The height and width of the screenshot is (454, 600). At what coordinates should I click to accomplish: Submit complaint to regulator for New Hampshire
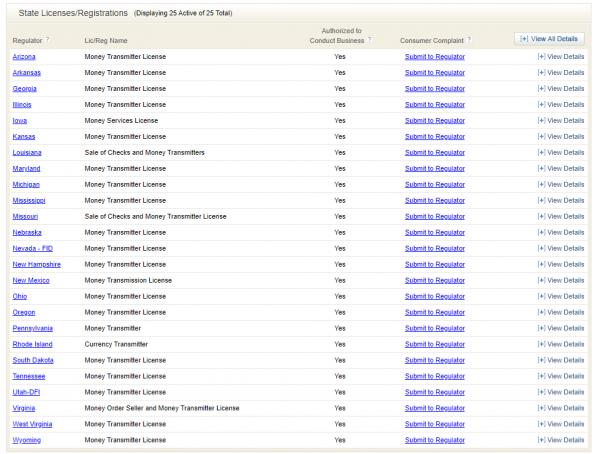point(435,265)
